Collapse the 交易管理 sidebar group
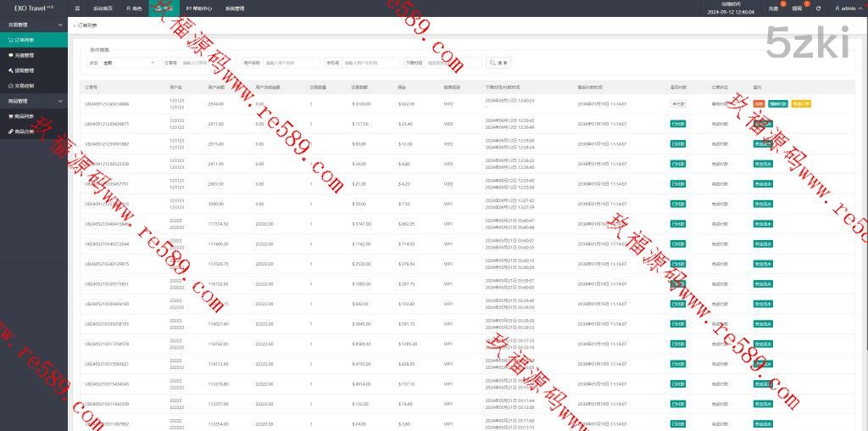868x431 pixels. 59,25
